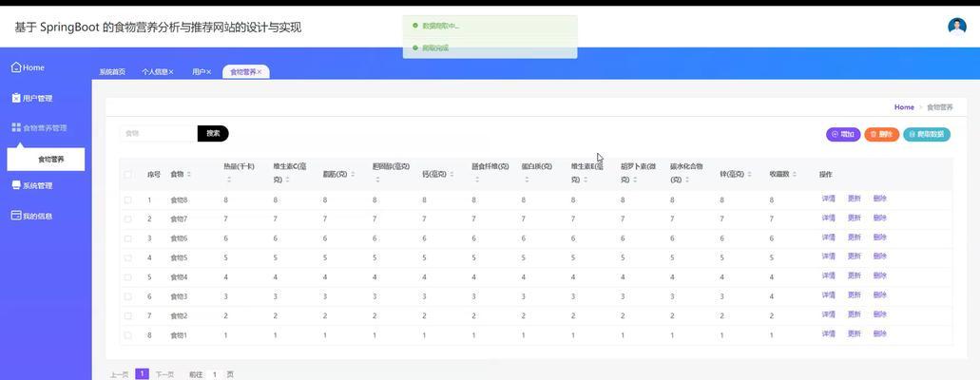
Task: Click the 上一页 pagination button
Action: [x=120, y=374]
